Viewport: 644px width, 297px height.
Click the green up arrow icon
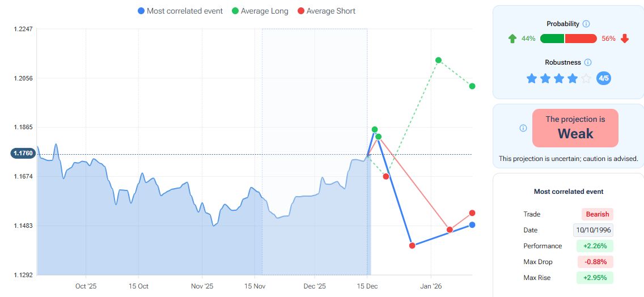pos(512,39)
